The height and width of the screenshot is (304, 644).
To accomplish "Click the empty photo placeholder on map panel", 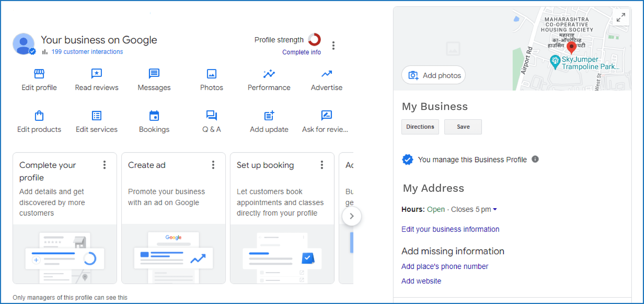I will [453, 49].
